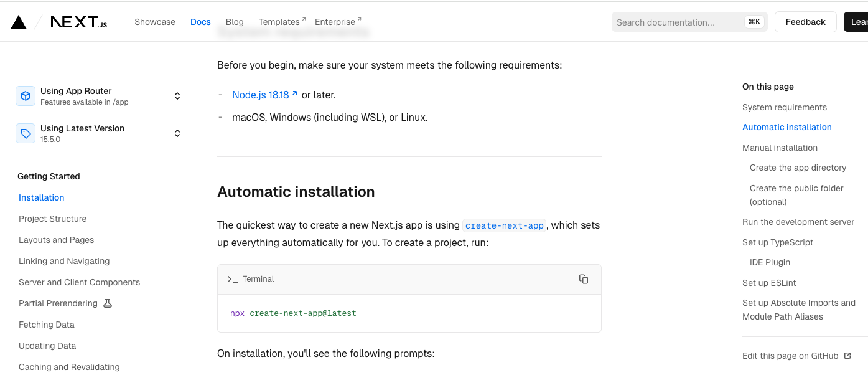Copy the terminal command with copy icon
Viewport: 868px width, 375px height.
[584, 279]
